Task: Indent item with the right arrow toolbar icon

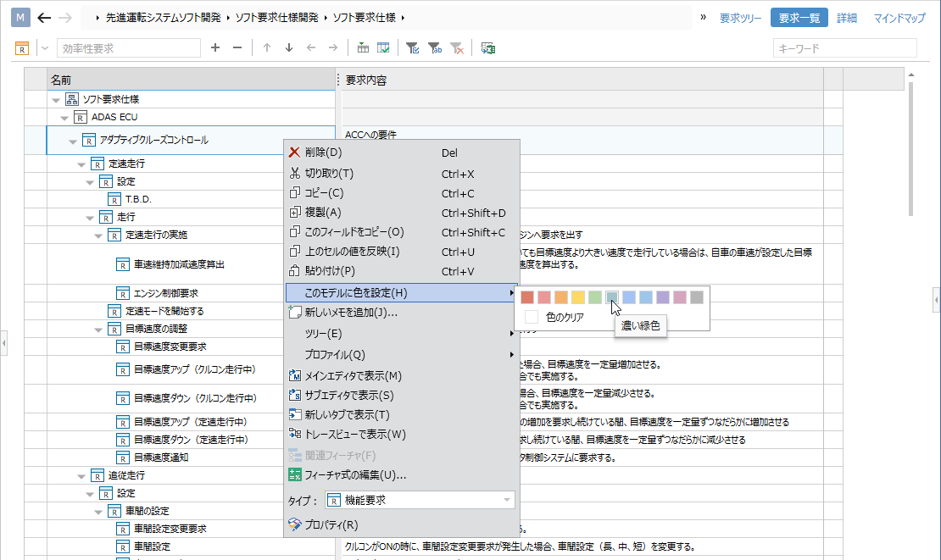Action: [x=333, y=48]
